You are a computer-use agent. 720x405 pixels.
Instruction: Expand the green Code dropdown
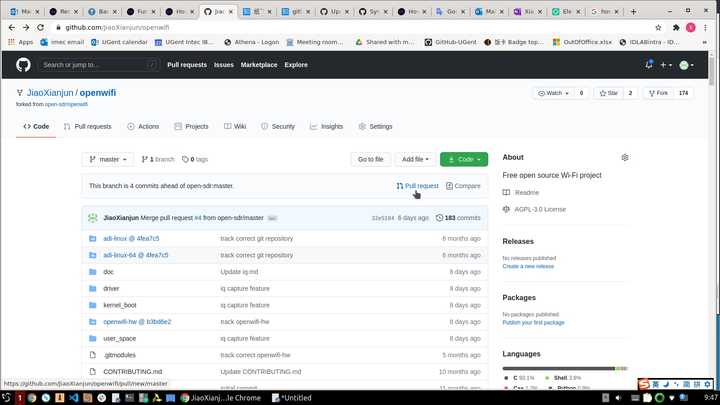(x=464, y=159)
